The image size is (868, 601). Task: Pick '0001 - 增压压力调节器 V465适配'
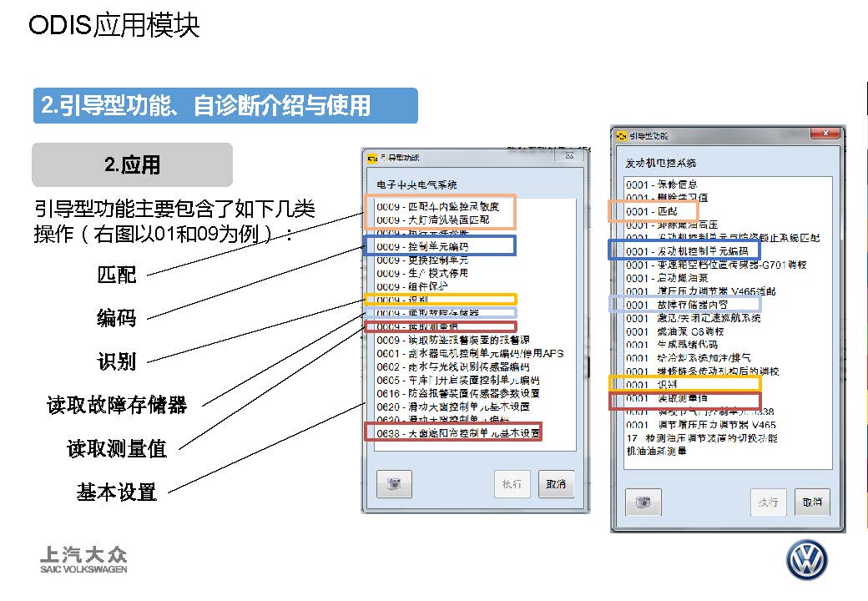coord(701,291)
